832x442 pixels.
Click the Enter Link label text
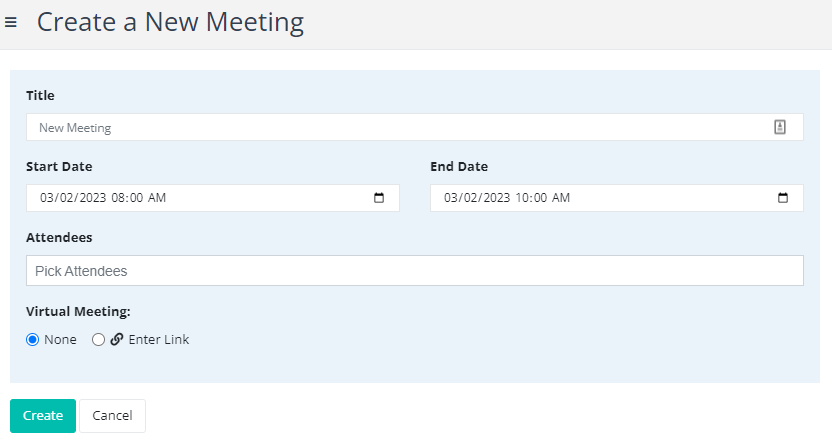[x=159, y=340]
